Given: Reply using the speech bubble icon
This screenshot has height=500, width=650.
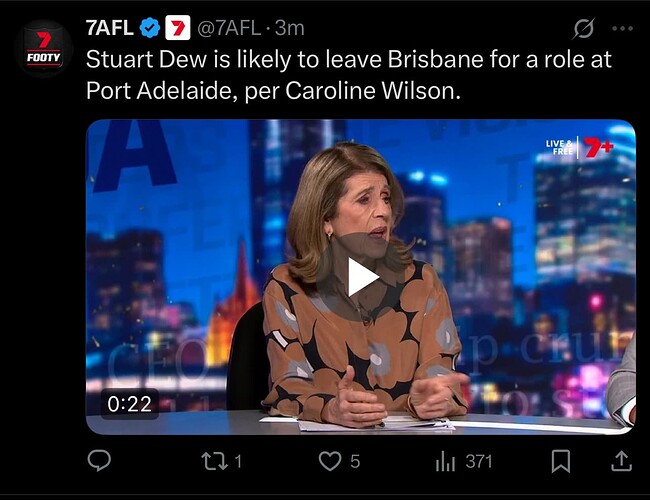Looking at the screenshot, I should coord(99,461).
